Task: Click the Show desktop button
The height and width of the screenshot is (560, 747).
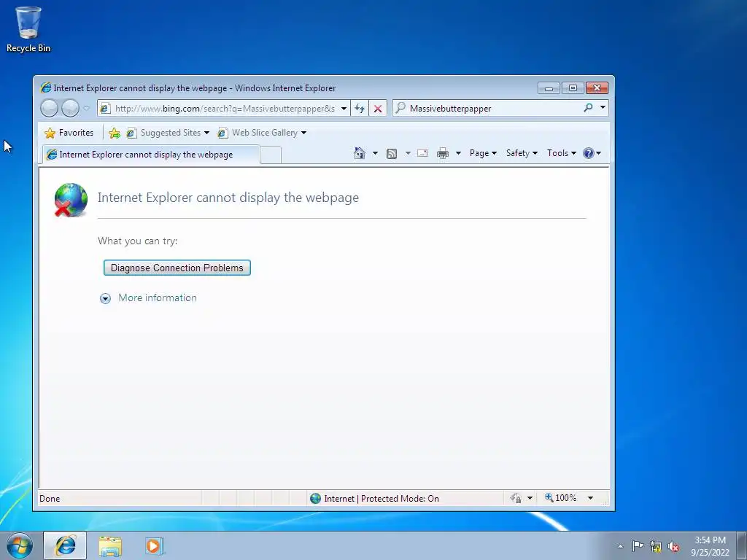Action: [x=742, y=545]
